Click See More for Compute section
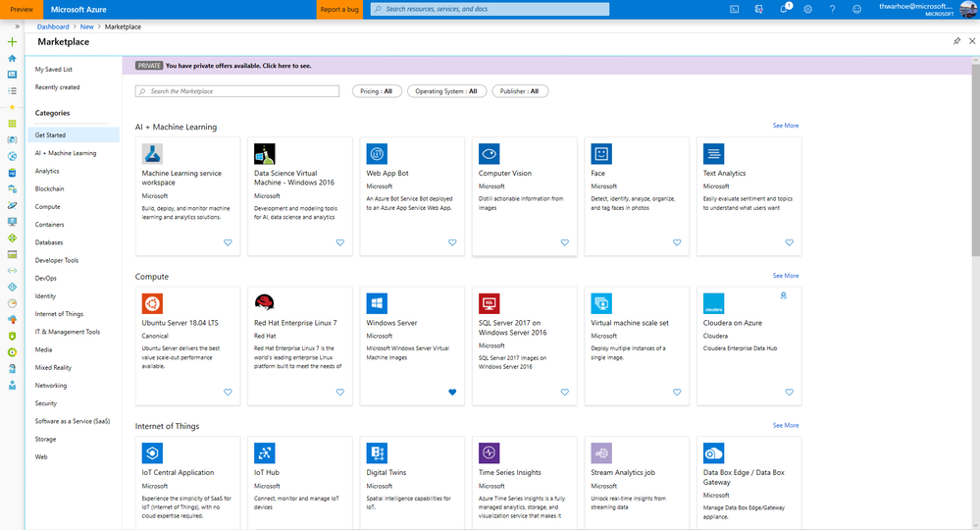The image size is (980, 530). (785, 276)
